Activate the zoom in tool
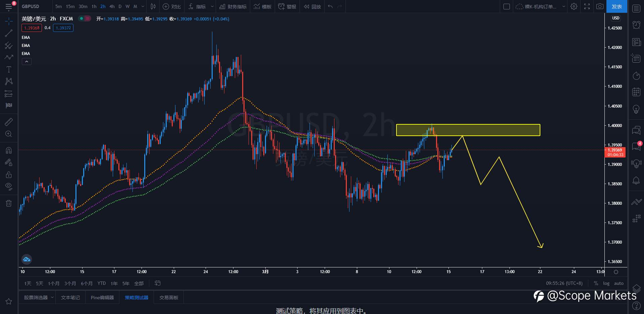644x314 pixels. [9, 134]
